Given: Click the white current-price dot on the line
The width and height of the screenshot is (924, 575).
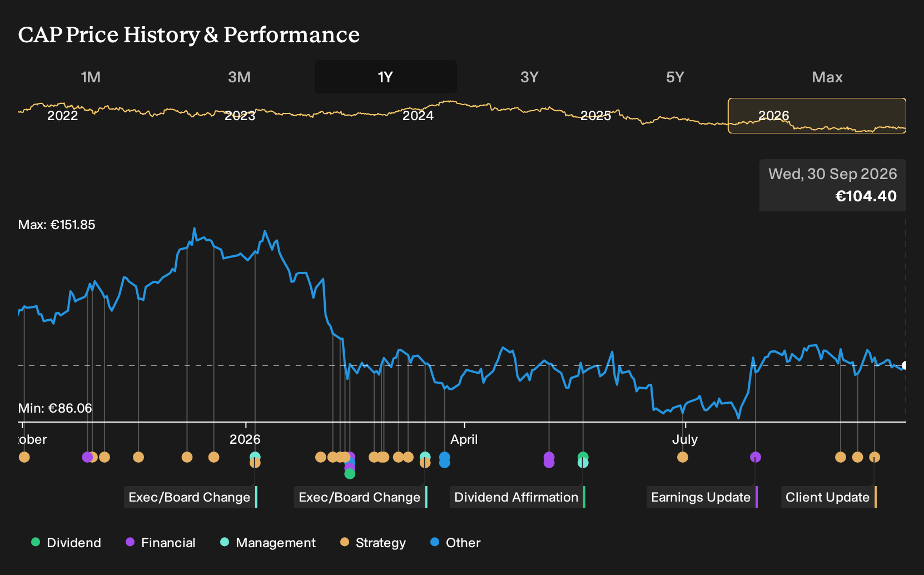Looking at the screenshot, I should point(905,365).
